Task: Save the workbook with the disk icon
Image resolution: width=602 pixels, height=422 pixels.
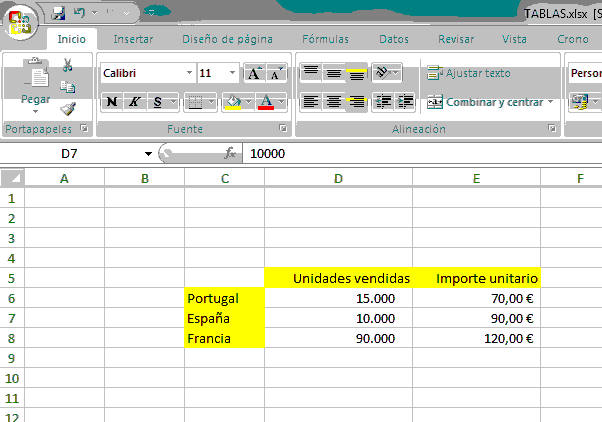Action: click(x=59, y=14)
